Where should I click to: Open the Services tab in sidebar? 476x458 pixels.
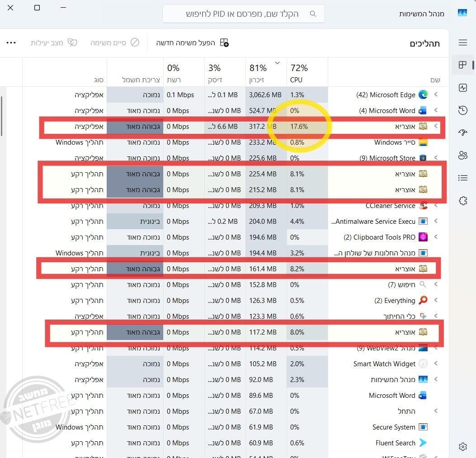coord(462,200)
